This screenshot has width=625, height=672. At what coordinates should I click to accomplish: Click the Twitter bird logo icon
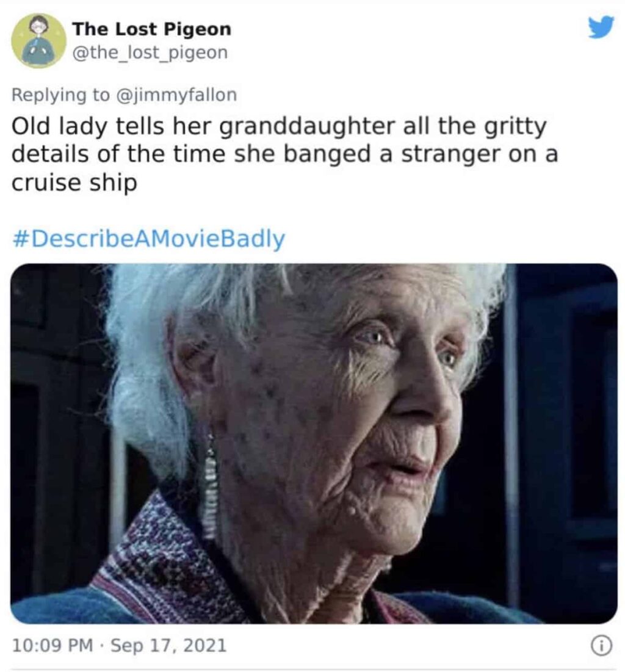[601, 27]
